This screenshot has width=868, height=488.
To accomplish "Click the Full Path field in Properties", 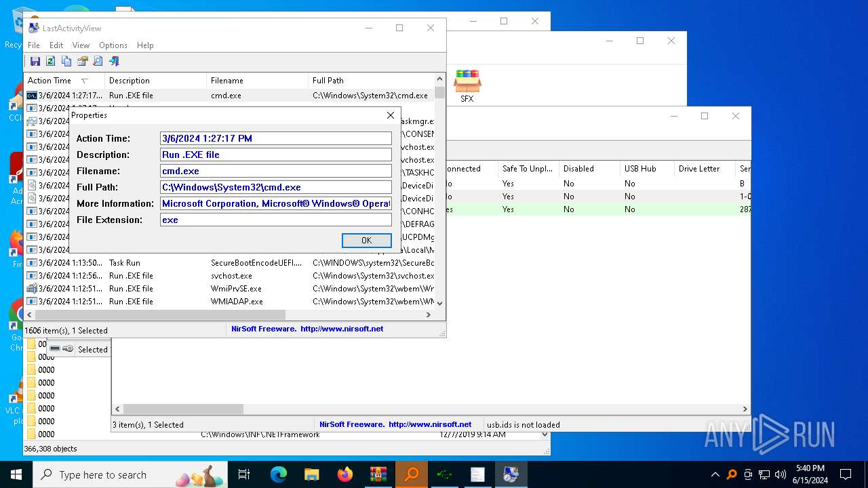I will pyautogui.click(x=276, y=187).
